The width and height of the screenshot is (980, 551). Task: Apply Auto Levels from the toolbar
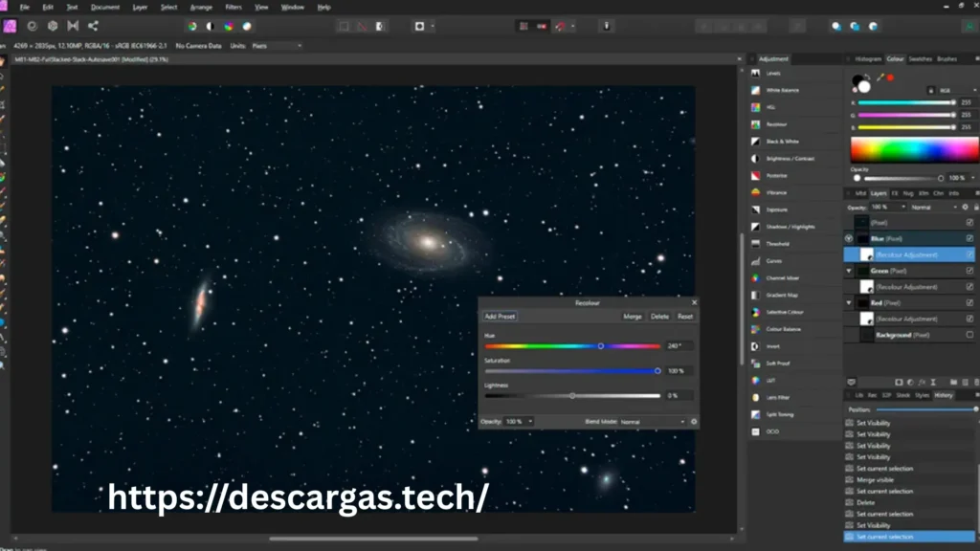(192, 26)
